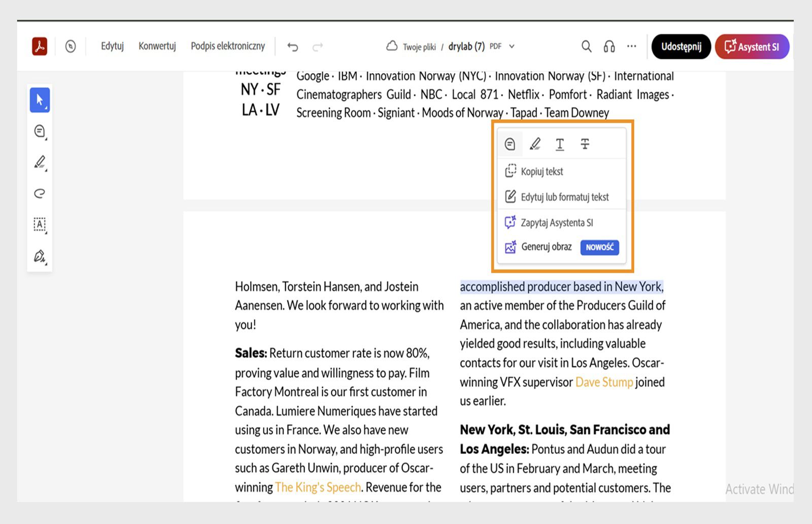Open the more options ellipsis menu
The width and height of the screenshot is (812, 524).
pyautogui.click(x=631, y=46)
